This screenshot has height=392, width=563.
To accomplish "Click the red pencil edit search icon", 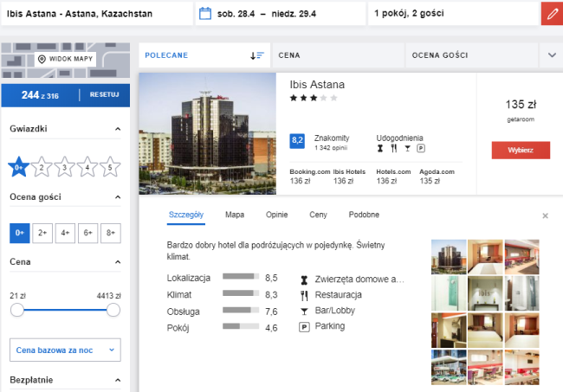I will (x=553, y=14).
